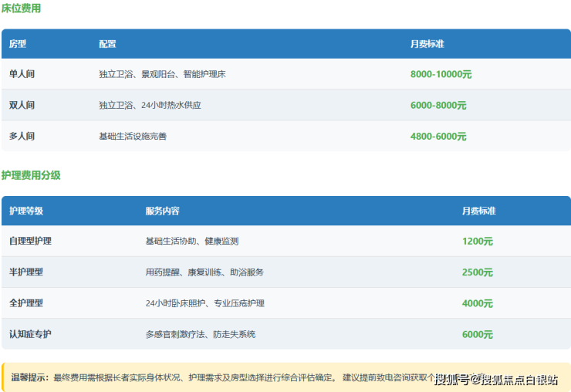
Task: Select the 服务内容 column header
Action: pos(162,211)
